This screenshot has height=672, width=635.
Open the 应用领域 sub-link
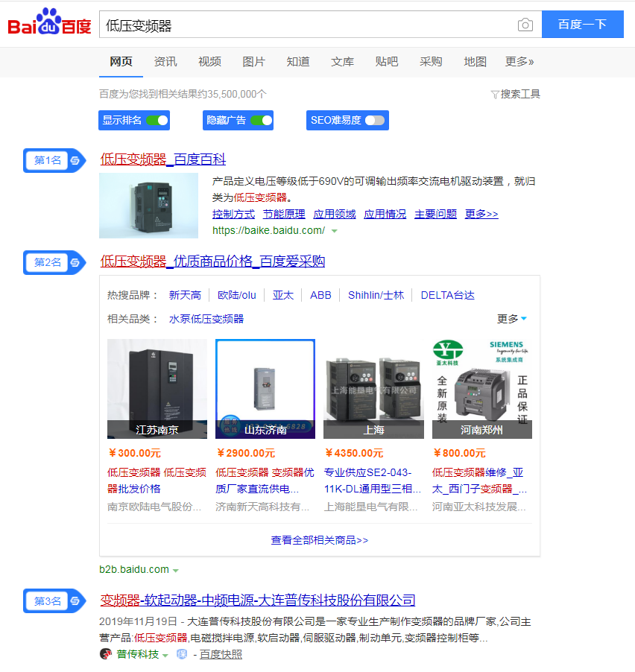coord(335,214)
